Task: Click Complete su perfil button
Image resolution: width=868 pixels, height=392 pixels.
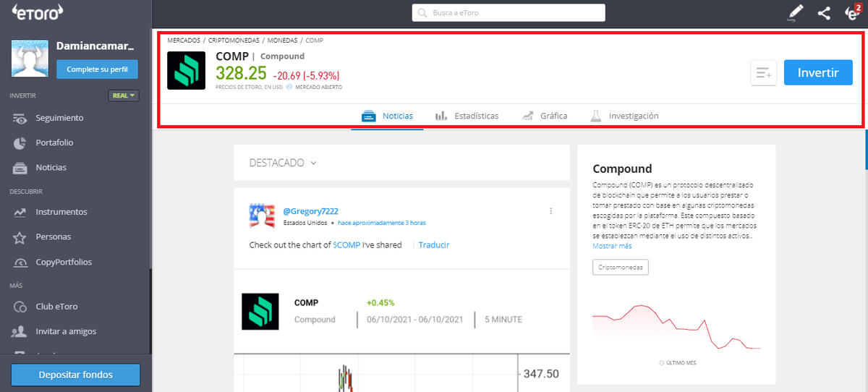Action: (97, 69)
